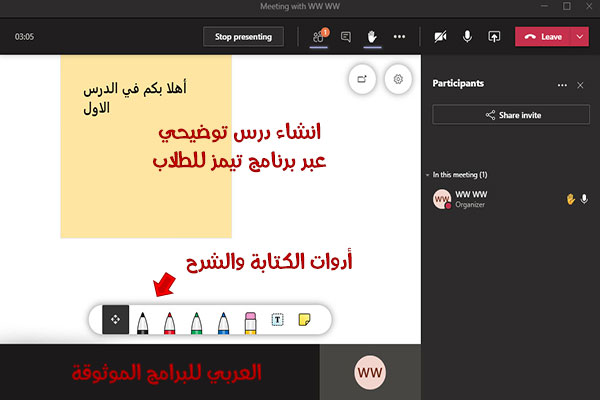This screenshot has height=400, width=600.
Task: Open more actions ellipsis in meeting toolbar
Action: point(399,37)
